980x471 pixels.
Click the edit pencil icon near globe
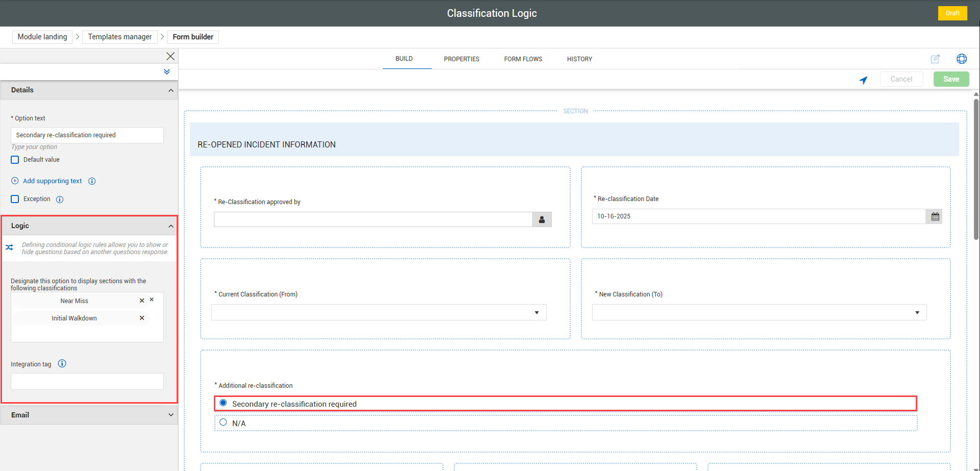[x=935, y=59]
